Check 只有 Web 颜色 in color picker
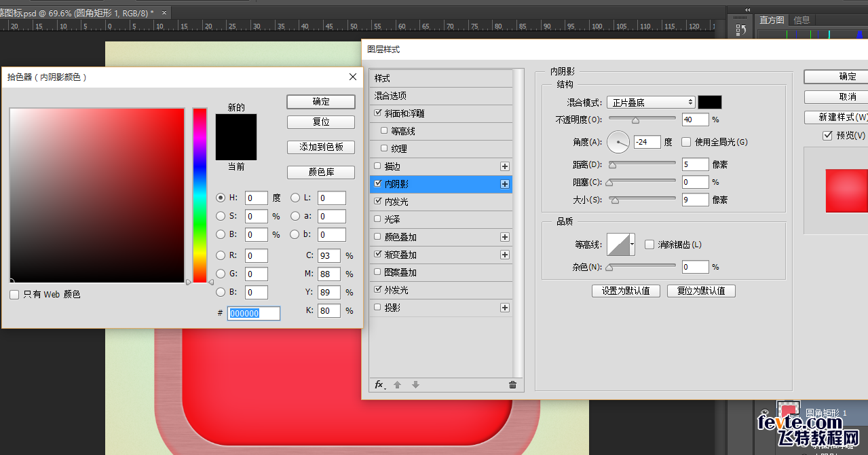Image resolution: width=868 pixels, height=455 pixels. 14,295
